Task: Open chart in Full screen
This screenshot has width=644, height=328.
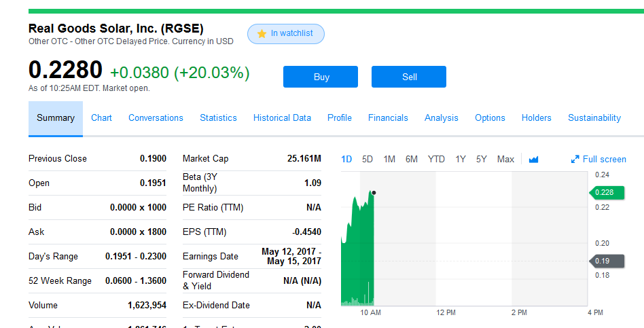Action: [598, 160]
